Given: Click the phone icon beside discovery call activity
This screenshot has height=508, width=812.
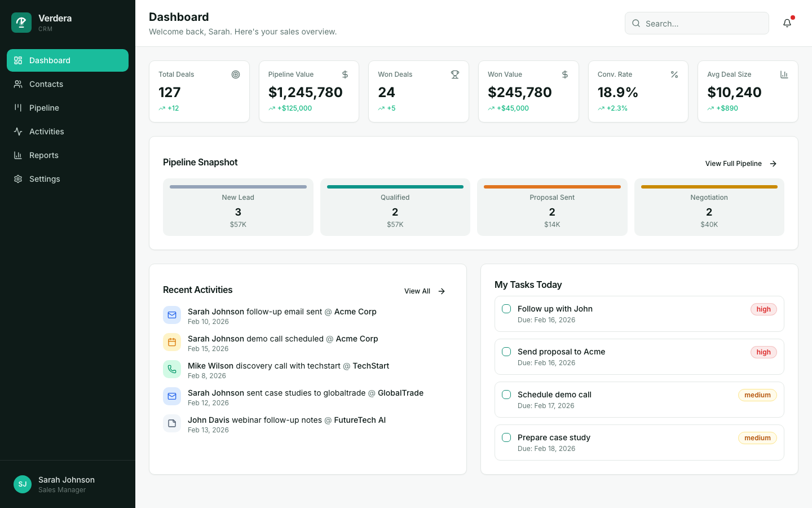Looking at the screenshot, I should [172, 369].
